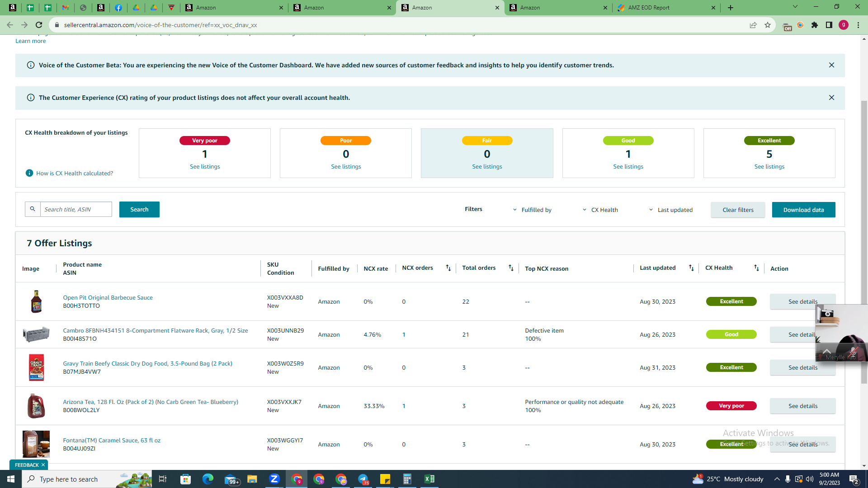Click the Windows taskbar search box
This screenshot has height=488, width=868.
87,479
